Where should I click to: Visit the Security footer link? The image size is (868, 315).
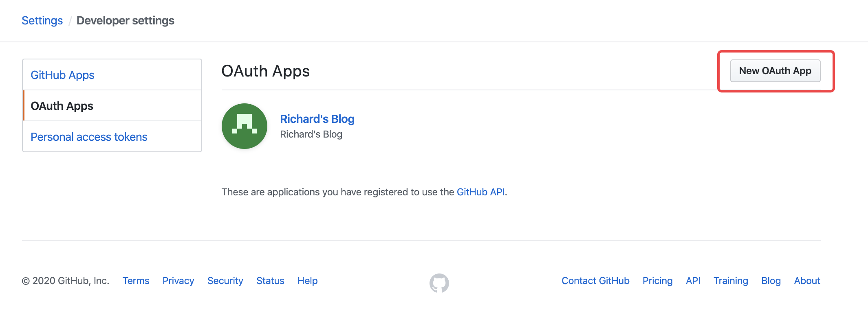click(225, 281)
